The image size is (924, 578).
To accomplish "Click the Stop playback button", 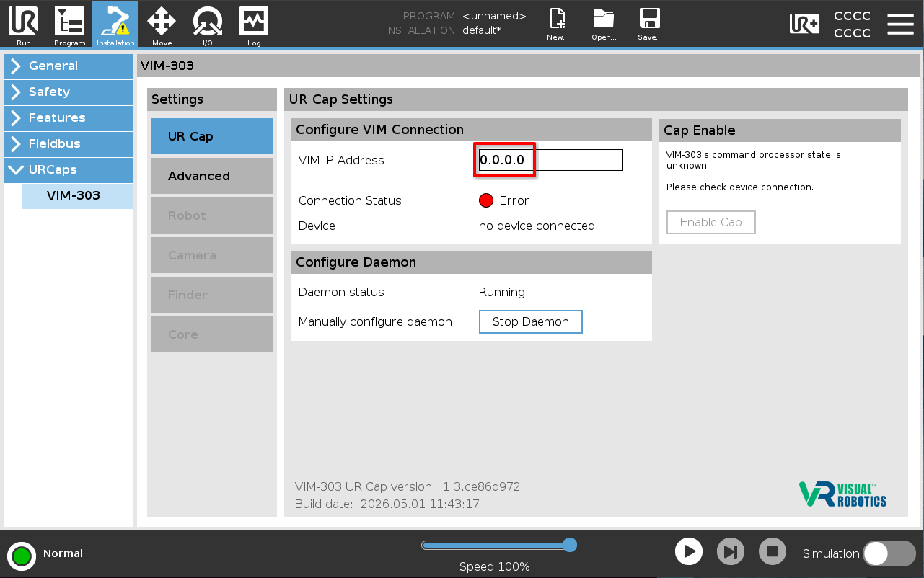I will [773, 552].
